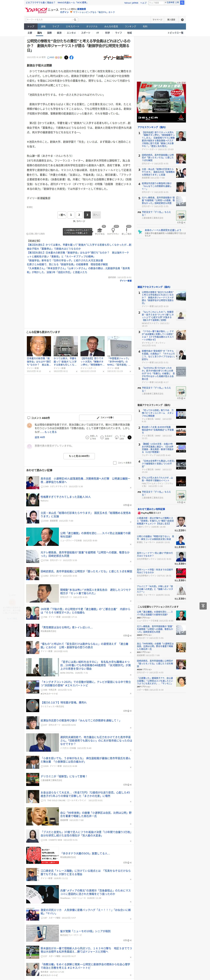Image resolution: width=210 pixels, height=980 pixels.
Task: Open the 有料 navigation tab
Action: (x=145, y=27)
